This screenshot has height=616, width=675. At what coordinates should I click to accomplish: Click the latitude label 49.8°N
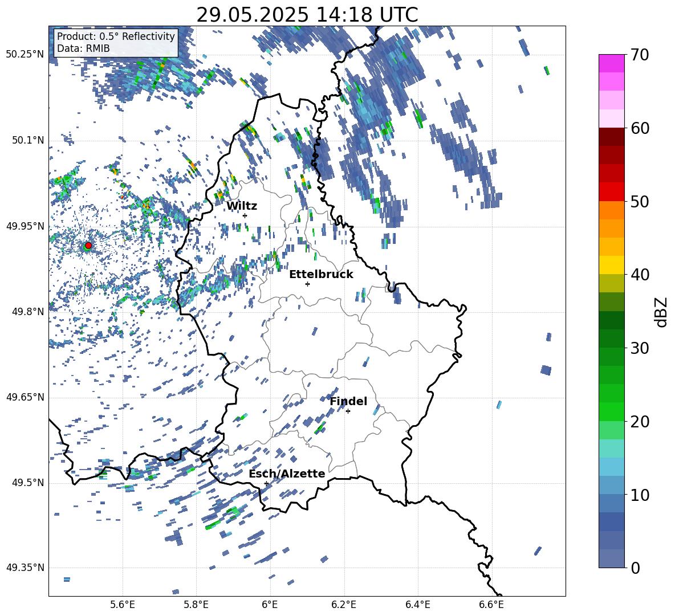(x=28, y=312)
